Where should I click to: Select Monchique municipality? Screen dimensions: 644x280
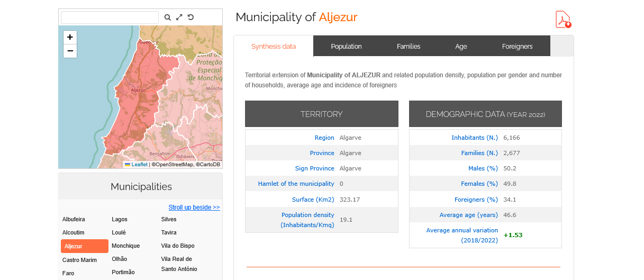(x=126, y=246)
